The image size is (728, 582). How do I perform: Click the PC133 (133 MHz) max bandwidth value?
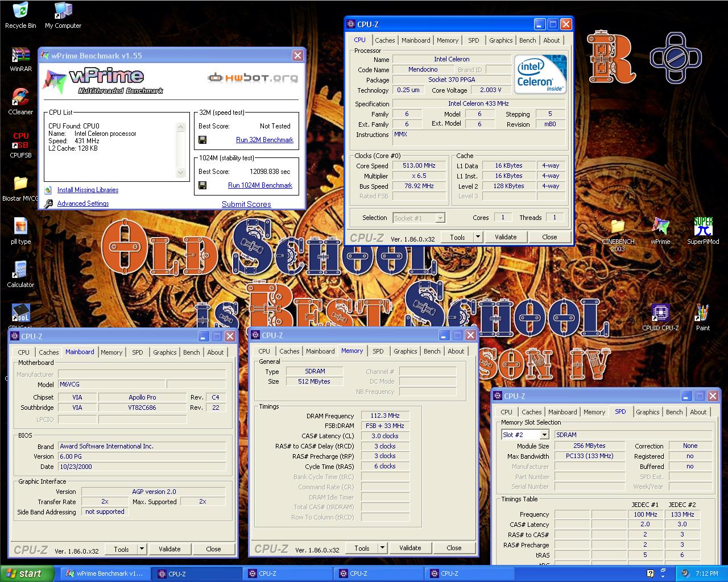pyautogui.click(x=589, y=456)
